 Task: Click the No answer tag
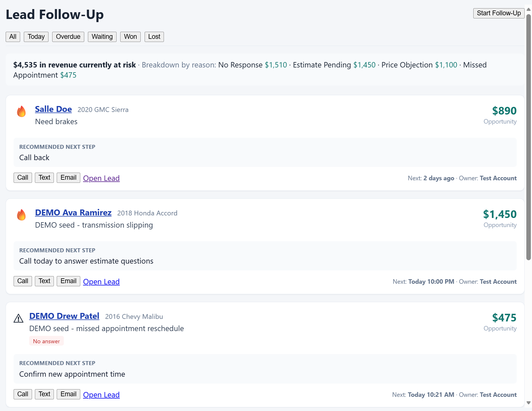pyautogui.click(x=47, y=341)
